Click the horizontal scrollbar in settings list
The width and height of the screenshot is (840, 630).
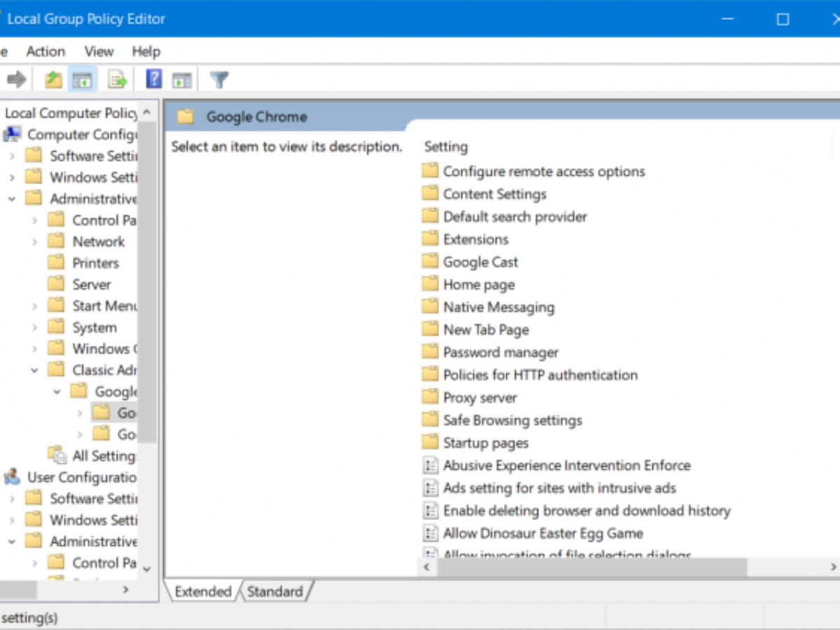(x=591, y=566)
